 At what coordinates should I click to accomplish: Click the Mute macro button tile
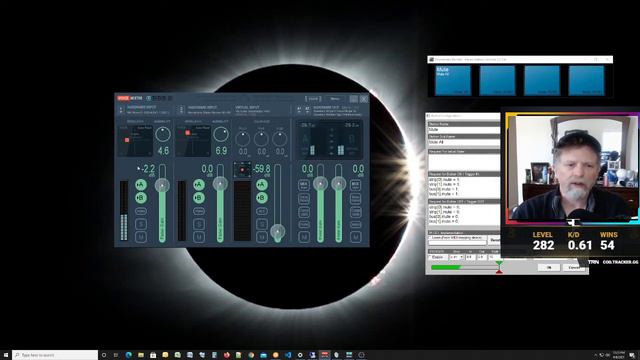(x=453, y=80)
